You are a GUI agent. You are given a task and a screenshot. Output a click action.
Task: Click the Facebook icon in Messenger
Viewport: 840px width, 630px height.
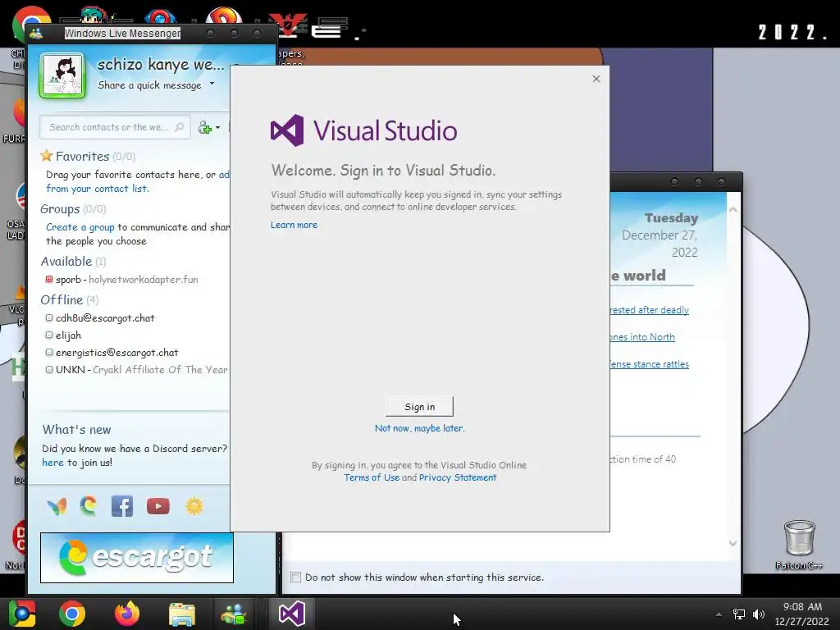coord(122,506)
